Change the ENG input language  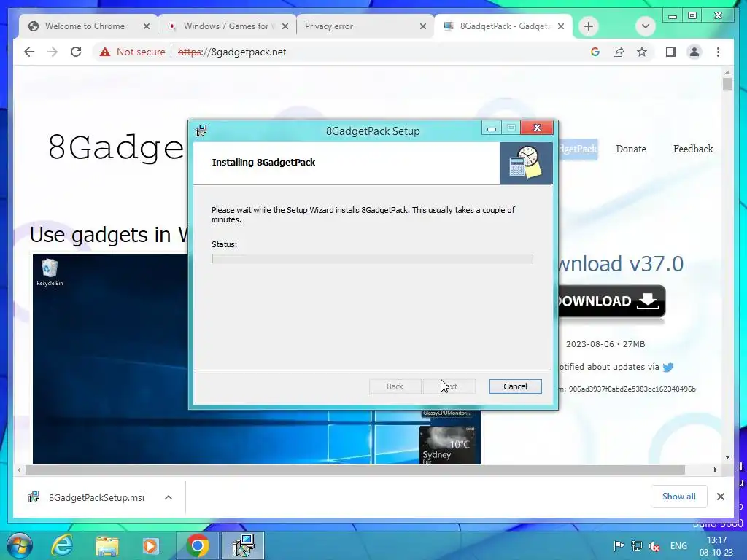click(678, 545)
